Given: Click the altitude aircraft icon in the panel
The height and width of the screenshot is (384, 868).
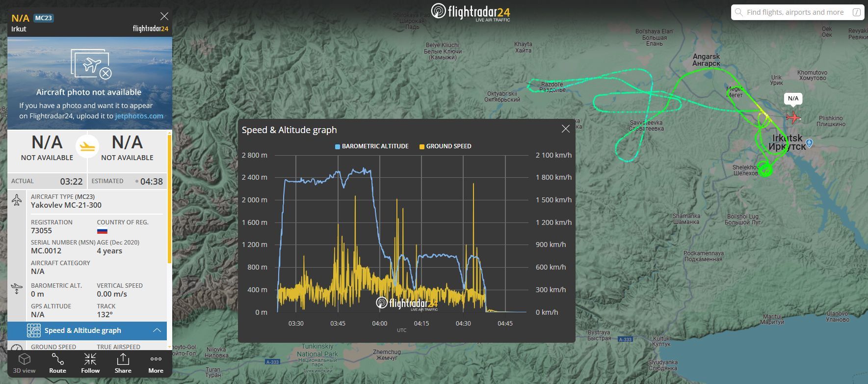Looking at the screenshot, I should tap(17, 288).
